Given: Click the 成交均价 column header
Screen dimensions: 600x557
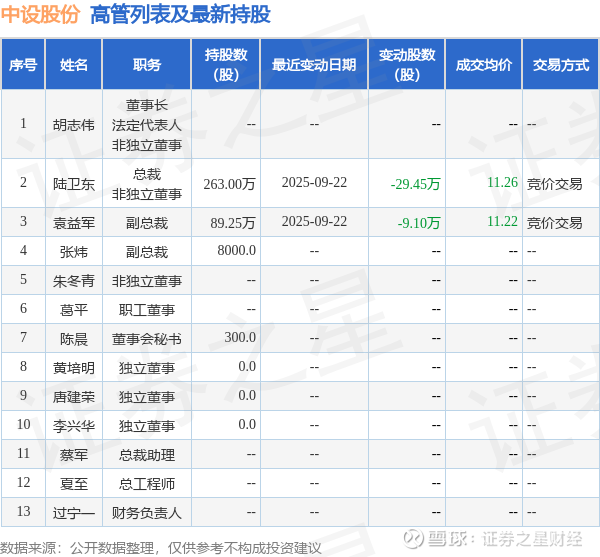Looking at the screenshot, I should pyautogui.click(x=484, y=64).
